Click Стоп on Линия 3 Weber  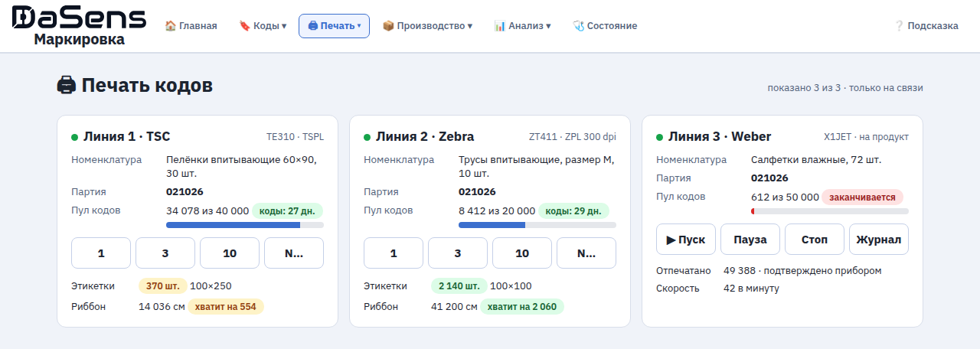[815, 240]
